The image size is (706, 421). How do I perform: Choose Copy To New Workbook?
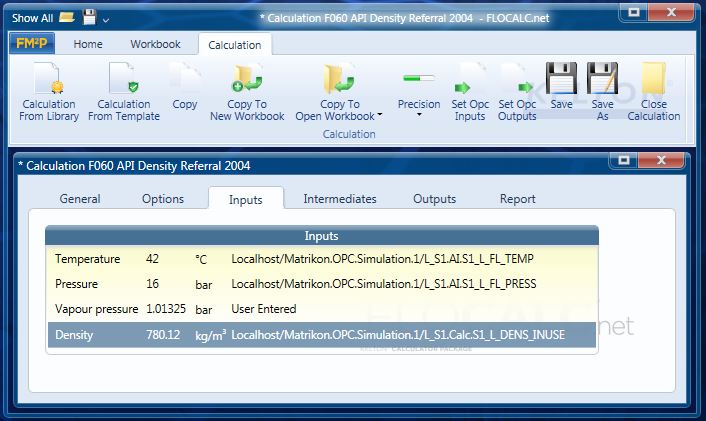247,92
